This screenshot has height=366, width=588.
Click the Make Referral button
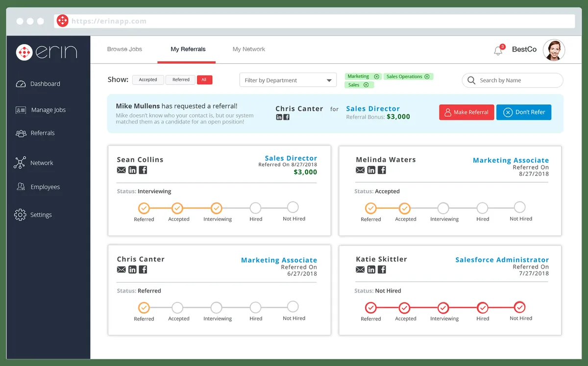pyautogui.click(x=466, y=112)
